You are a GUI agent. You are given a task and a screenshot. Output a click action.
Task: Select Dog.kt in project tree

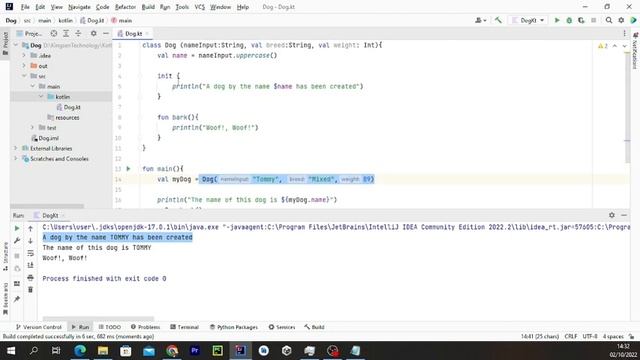(68, 107)
